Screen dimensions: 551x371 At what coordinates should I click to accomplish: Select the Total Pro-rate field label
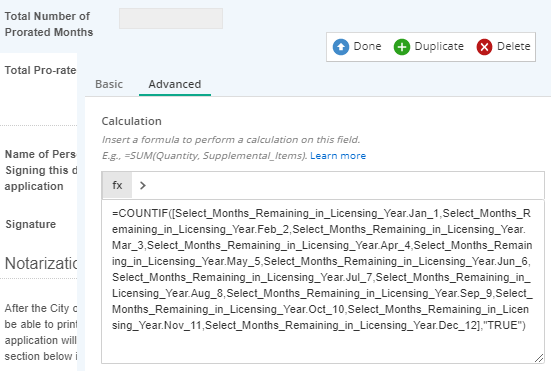(40, 70)
